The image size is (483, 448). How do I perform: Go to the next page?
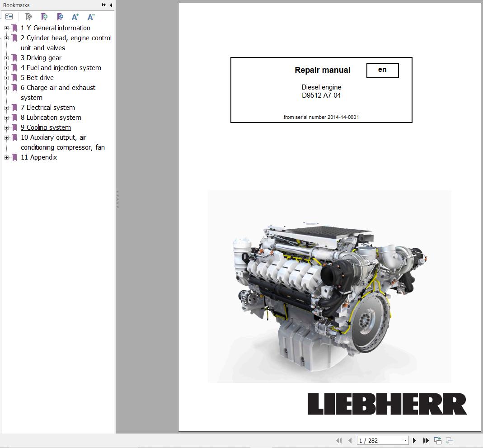pyautogui.click(x=414, y=441)
